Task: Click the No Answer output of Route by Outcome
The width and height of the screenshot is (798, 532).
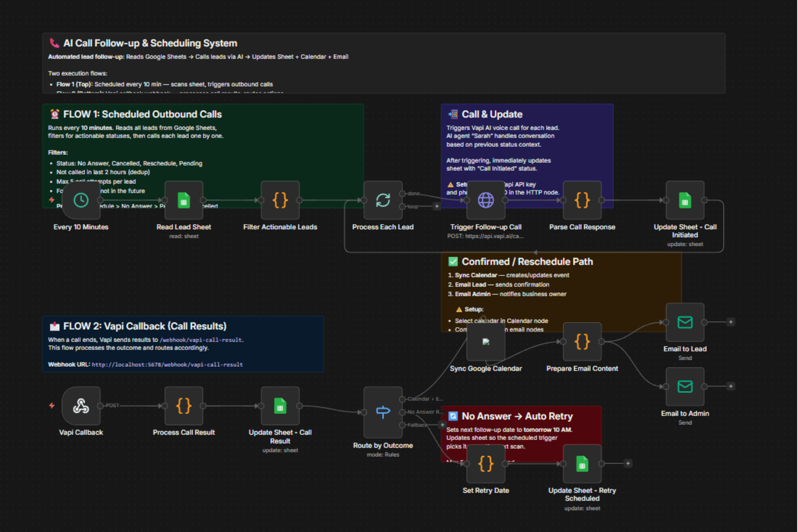Action: (402, 412)
